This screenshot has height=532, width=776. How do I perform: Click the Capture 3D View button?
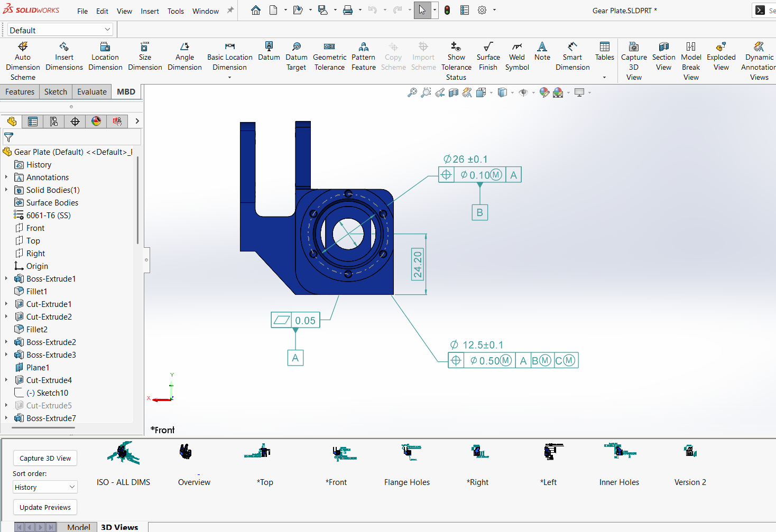pos(44,458)
